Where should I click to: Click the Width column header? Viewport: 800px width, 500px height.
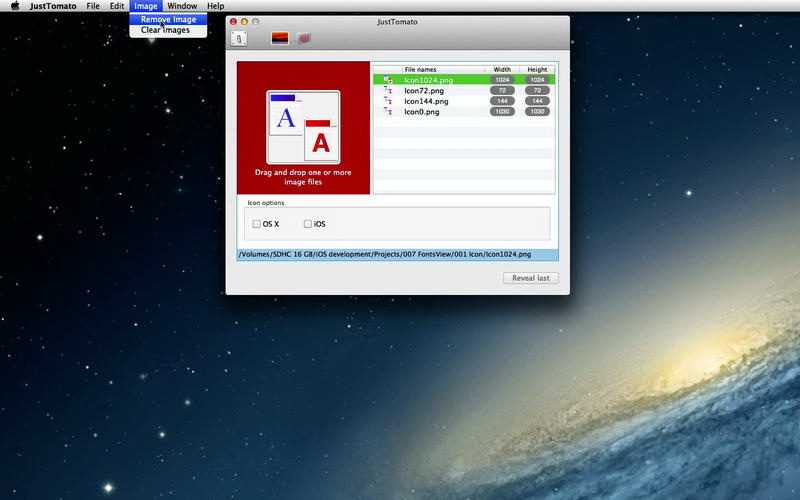(502, 69)
